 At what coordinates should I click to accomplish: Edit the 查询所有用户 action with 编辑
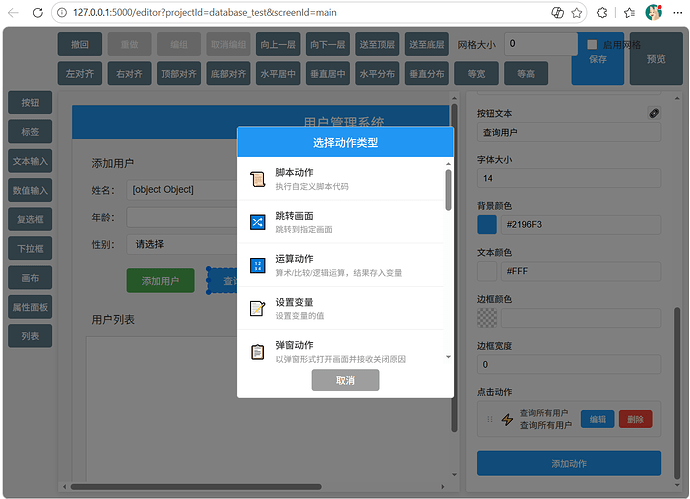pyautogui.click(x=598, y=419)
